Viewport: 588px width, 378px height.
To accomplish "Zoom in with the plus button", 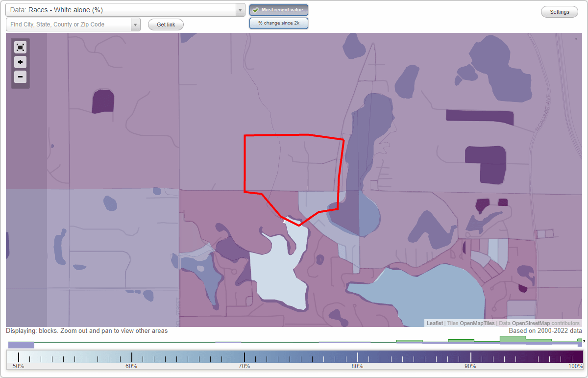I will click(x=20, y=62).
